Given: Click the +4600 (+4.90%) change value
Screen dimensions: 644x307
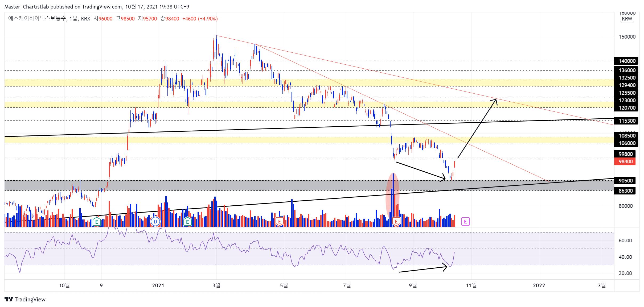Looking at the screenshot, I should [200, 19].
